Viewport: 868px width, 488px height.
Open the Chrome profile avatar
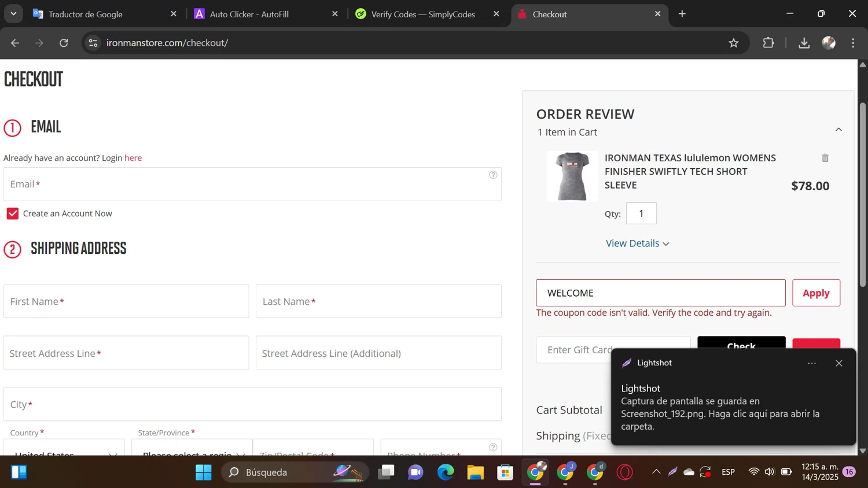pos(829,43)
